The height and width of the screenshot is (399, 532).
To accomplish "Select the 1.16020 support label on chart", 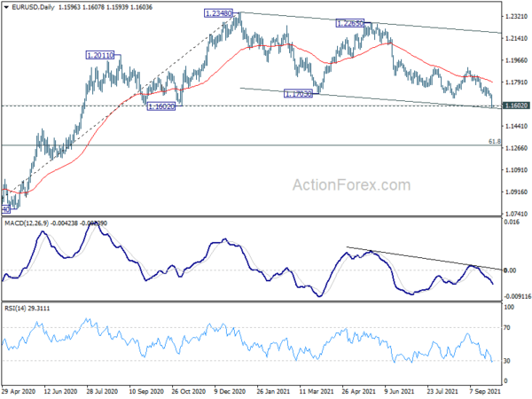I will coord(161,106).
